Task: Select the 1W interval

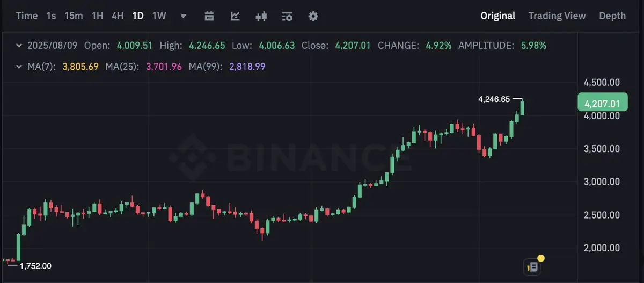Action: click(159, 16)
